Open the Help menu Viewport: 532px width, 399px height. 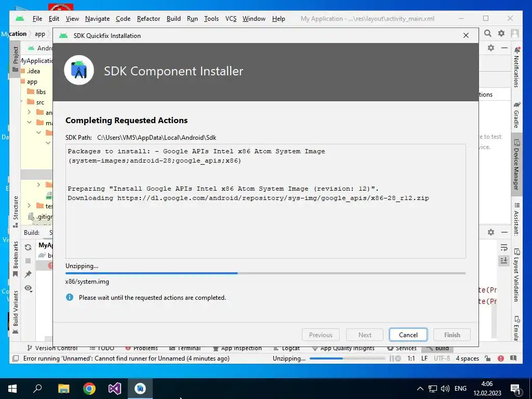pyautogui.click(x=278, y=19)
